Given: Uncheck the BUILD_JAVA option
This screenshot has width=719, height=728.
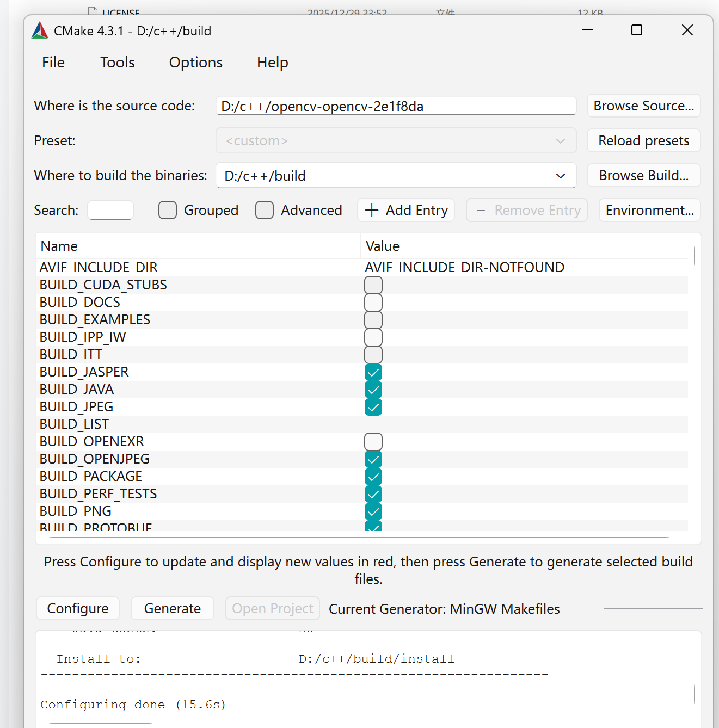Looking at the screenshot, I should pos(373,390).
